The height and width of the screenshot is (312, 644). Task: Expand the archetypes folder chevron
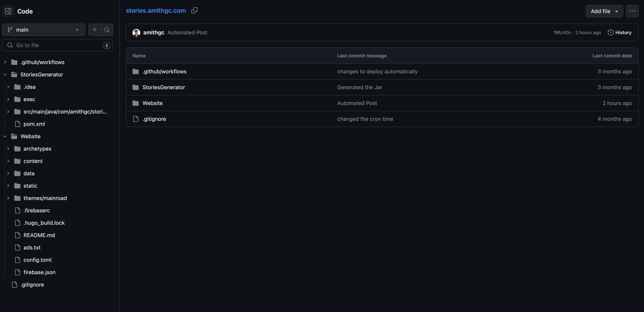tap(8, 149)
